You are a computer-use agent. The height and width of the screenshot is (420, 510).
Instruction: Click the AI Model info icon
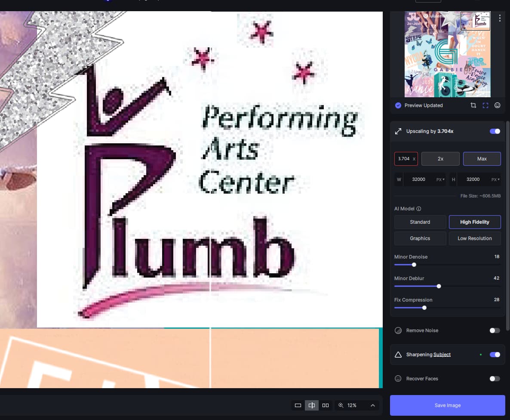click(419, 209)
